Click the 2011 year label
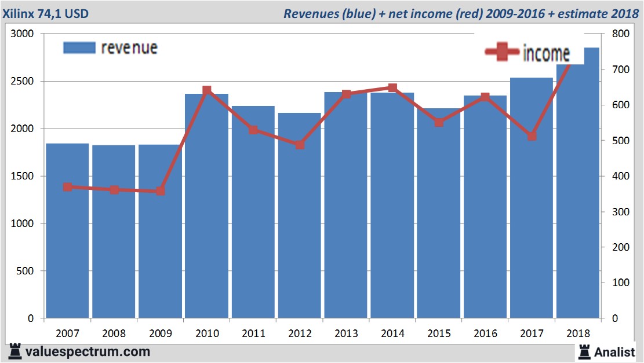644x363 pixels. pos(253,333)
